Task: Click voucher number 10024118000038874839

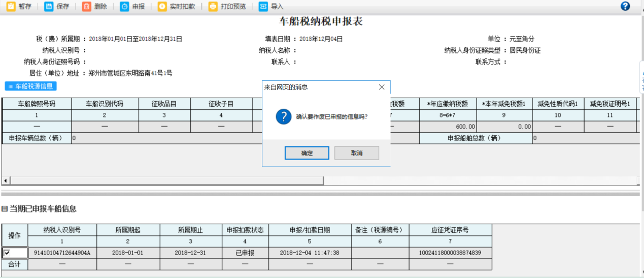Action: (450, 253)
